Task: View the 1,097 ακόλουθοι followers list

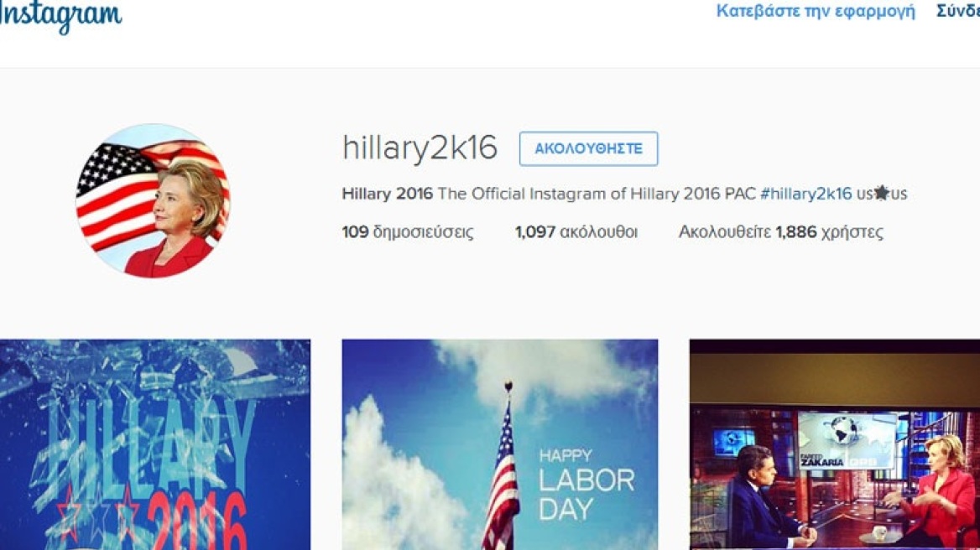Action: pos(576,232)
